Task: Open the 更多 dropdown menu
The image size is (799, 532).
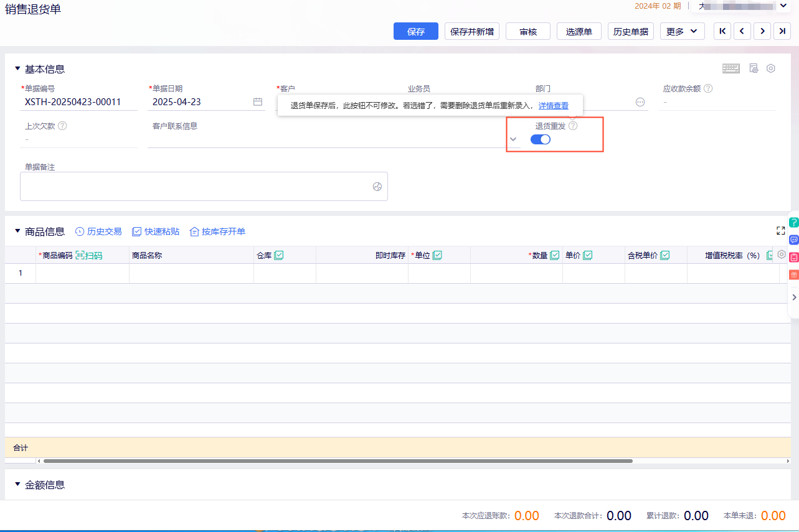Action: click(x=683, y=31)
